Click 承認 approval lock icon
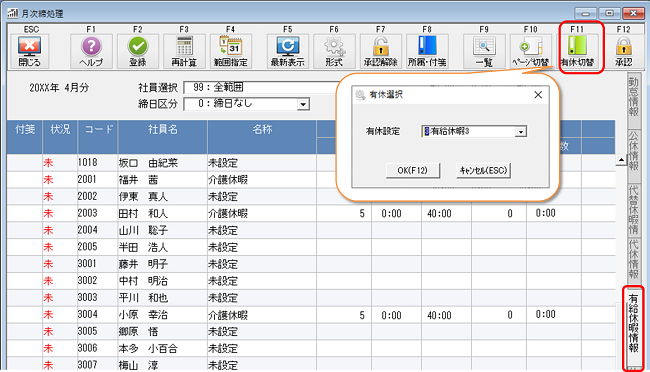 pos(623,51)
